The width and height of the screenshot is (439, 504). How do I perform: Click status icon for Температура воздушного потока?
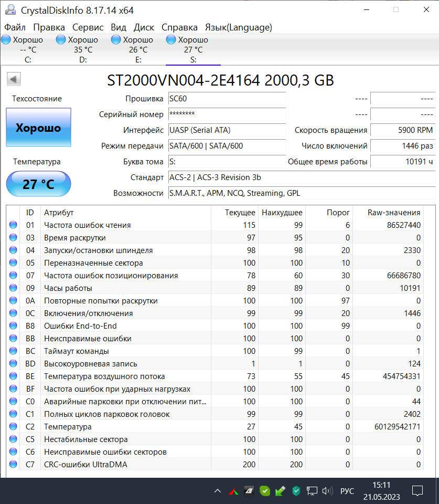13,376
